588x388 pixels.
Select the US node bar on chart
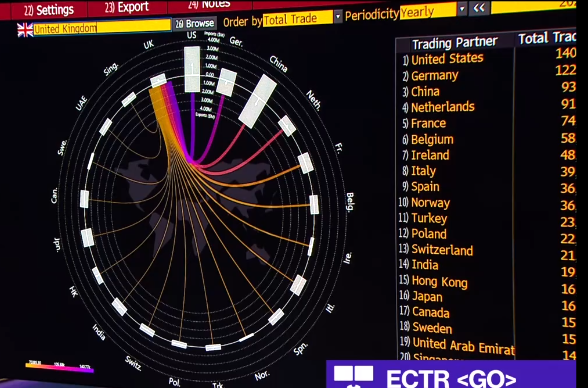coord(192,69)
